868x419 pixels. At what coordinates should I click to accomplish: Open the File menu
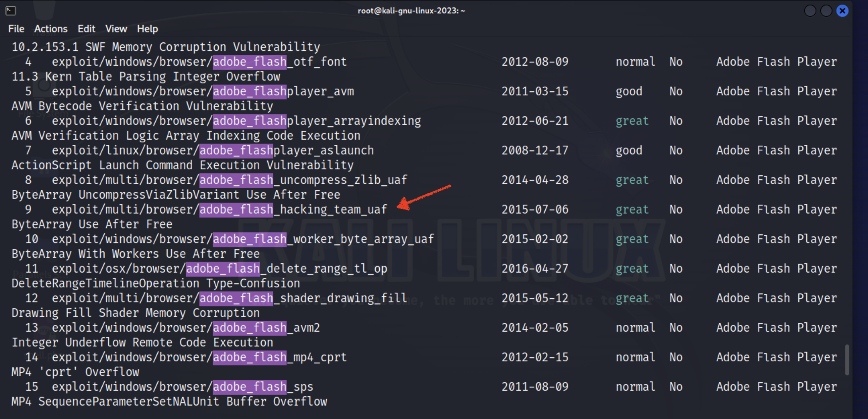(x=16, y=29)
